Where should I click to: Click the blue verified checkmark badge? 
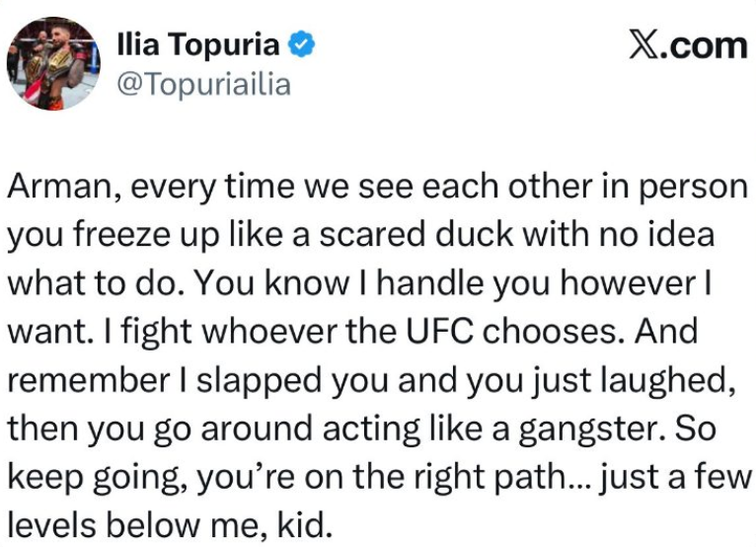tap(301, 45)
